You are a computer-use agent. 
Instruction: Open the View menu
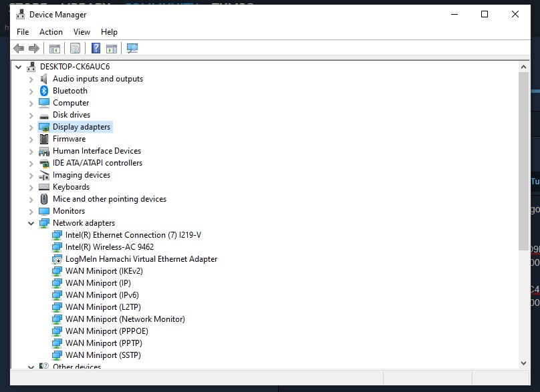point(82,32)
